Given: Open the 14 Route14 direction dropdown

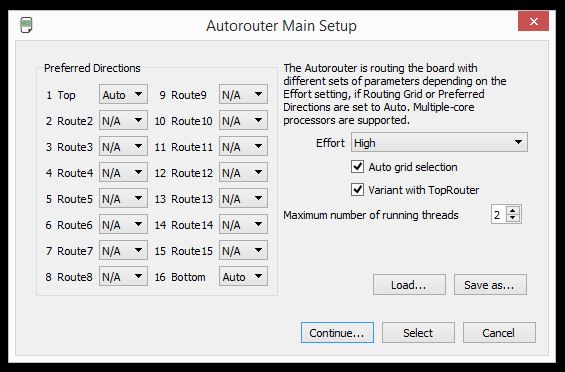Looking at the screenshot, I should point(243,224).
